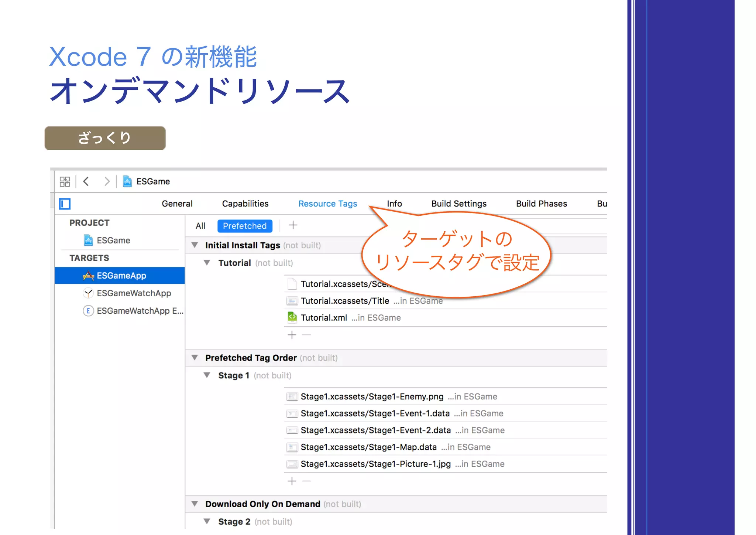Select Stage1.xcassets/Stage1-Picture-1.jpg row text
Viewport: 756px width, 535px height.
[x=376, y=464]
